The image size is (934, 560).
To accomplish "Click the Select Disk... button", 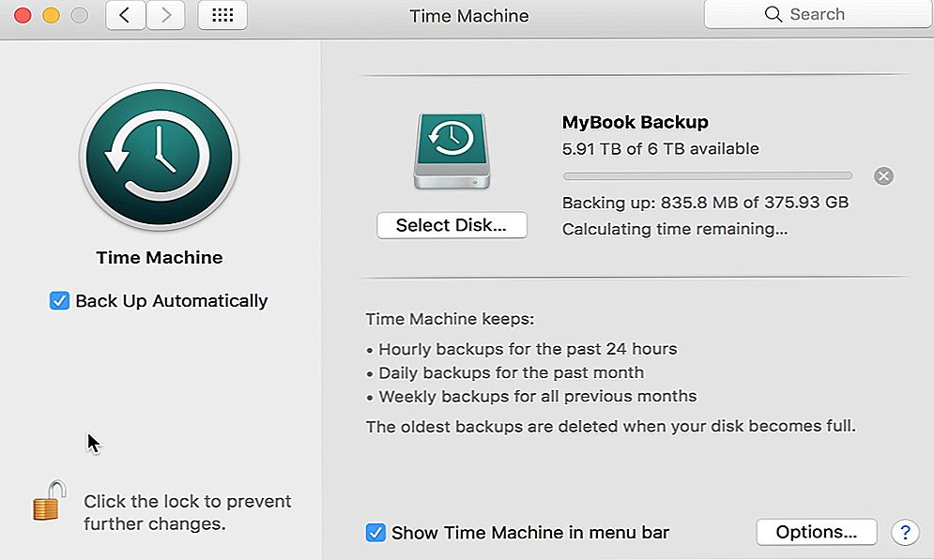I will 452,225.
